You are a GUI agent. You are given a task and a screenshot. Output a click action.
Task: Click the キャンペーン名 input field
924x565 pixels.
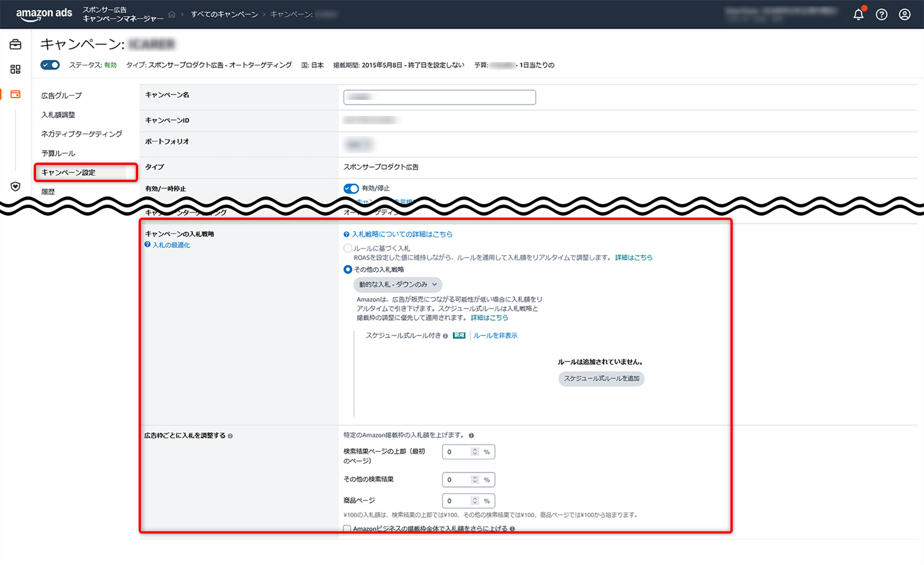440,97
